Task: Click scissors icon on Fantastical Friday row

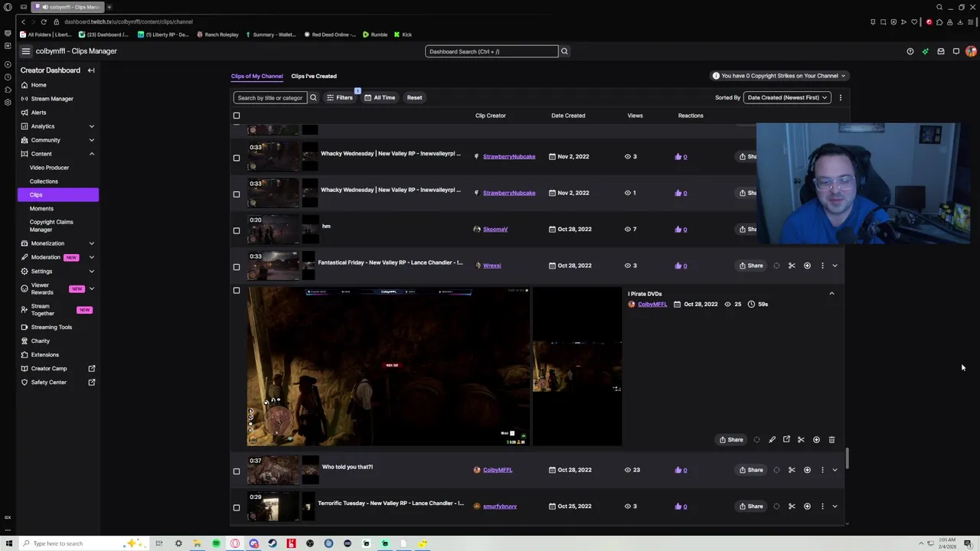Action: click(x=792, y=266)
